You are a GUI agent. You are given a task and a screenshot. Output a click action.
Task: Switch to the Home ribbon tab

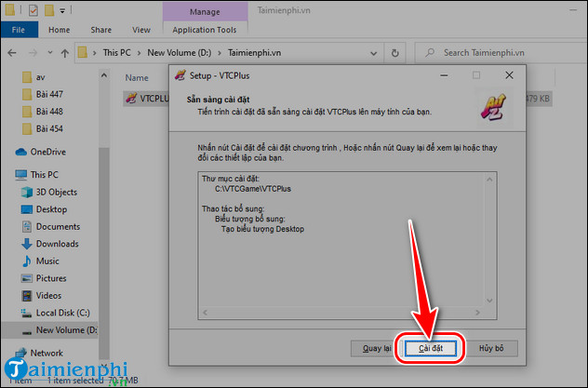(59, 30)
